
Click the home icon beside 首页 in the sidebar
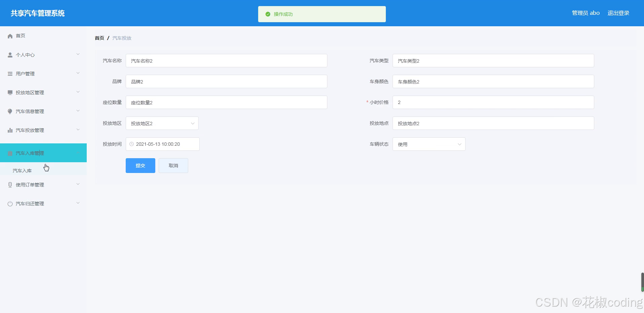click(10, 36)
